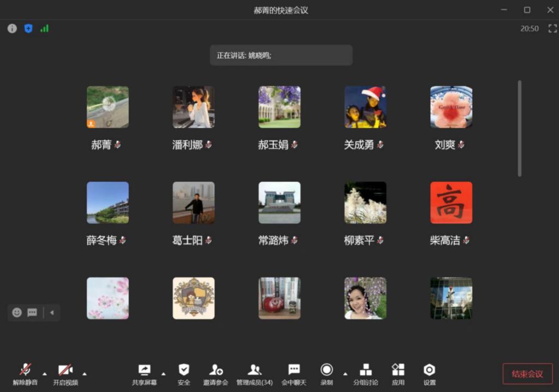Open the meeting info icon
This screenshot has width=559, height=392.
12,28
